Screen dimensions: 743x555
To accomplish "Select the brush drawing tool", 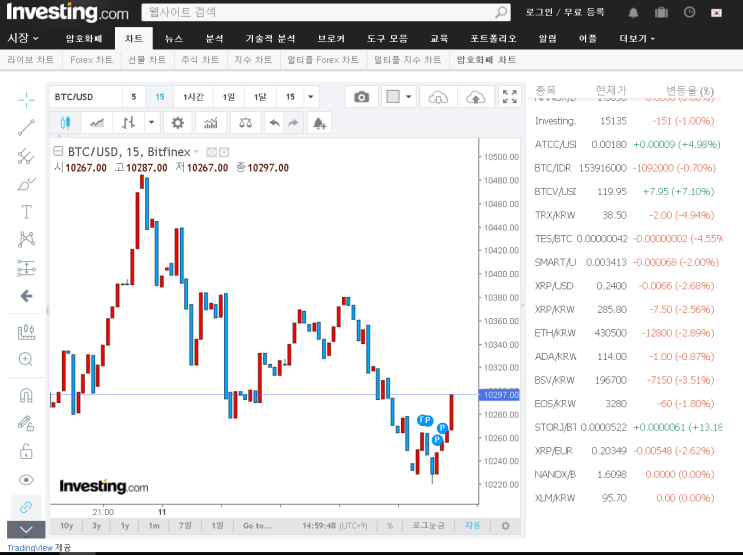I will [27, 184].
